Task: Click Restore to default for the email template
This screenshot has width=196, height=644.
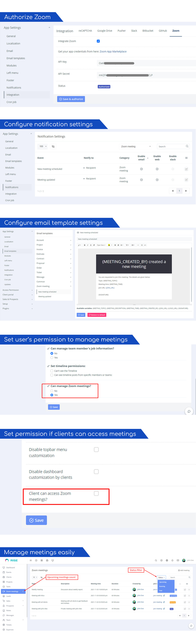Action: tap(97, 315)
